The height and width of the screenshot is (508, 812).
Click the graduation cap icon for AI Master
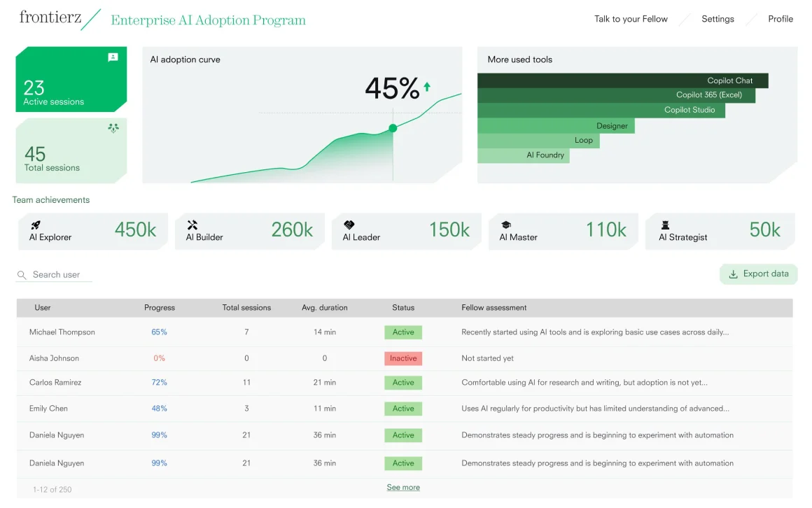click(505, 225)
